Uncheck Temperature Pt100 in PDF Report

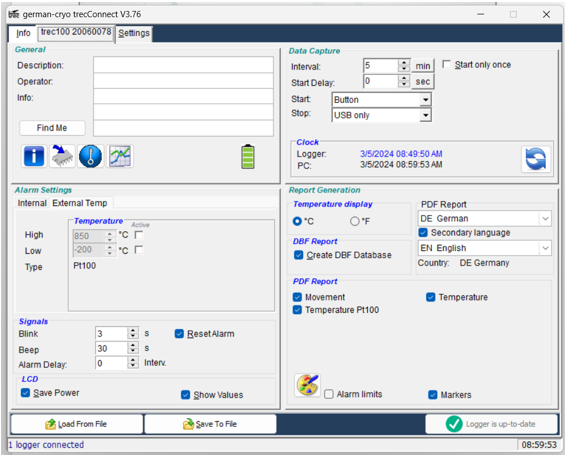point(297,310)
